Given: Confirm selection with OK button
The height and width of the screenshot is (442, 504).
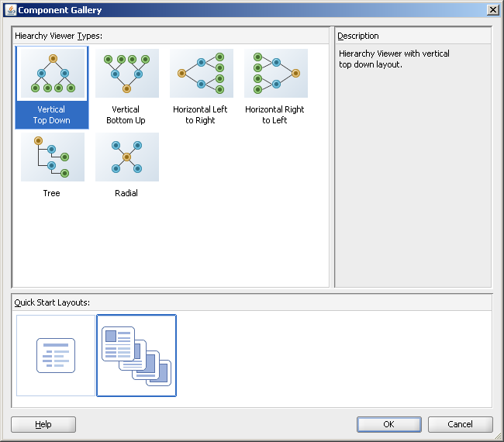Looking at the screenshot, I should tap(389, 424).
